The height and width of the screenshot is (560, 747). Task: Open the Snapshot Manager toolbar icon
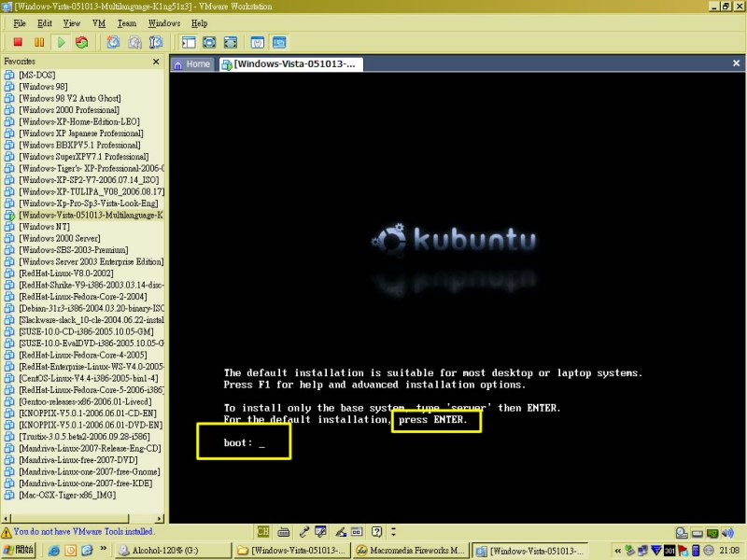click(x=156, y=42)
